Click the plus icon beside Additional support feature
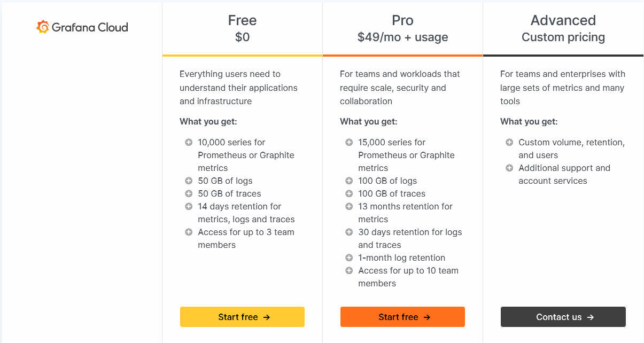Viewport: 644px width, 343px height. (x=509, y=168)
